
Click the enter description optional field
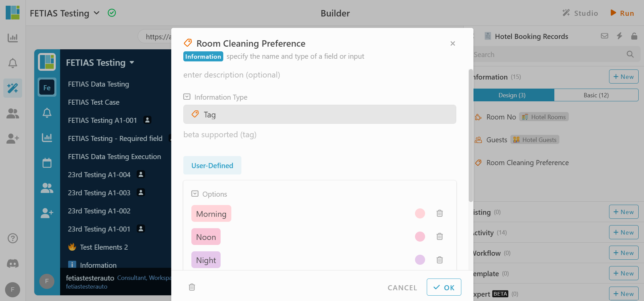232,75
